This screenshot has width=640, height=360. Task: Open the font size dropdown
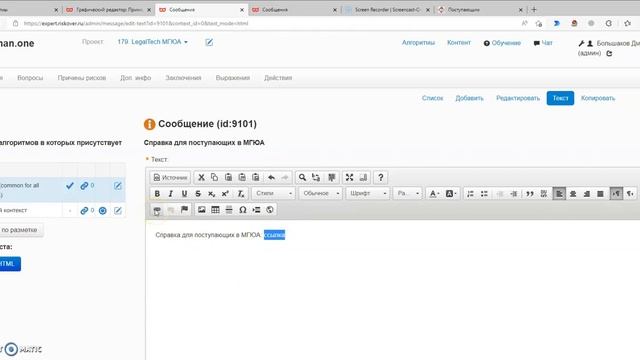(x=407, y=193)
